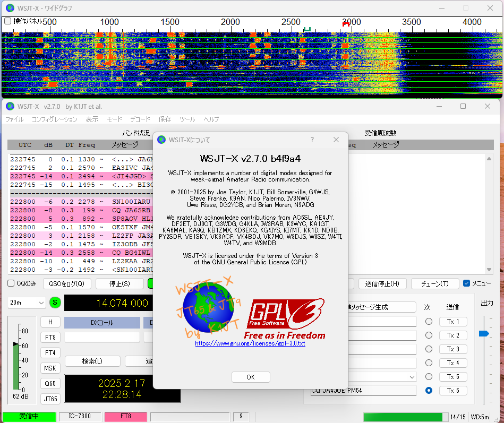
Task: Click the green 14/15 progress bar
Action: pos(406,417)
